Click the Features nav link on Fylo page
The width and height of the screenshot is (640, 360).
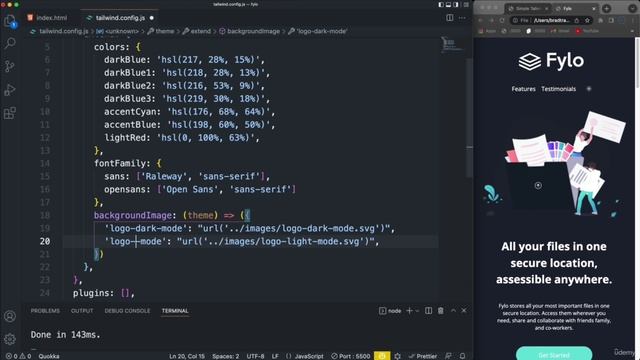coord(523,89)
